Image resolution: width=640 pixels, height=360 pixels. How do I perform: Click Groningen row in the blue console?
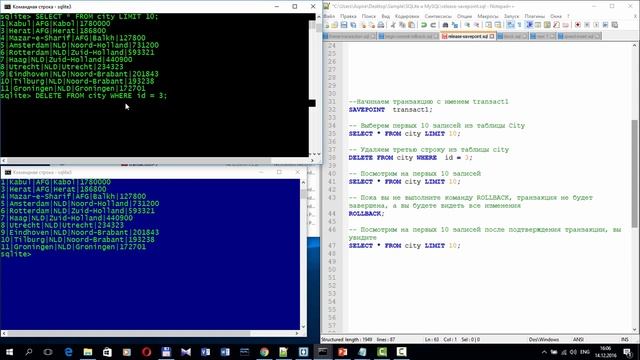[73, 247]
